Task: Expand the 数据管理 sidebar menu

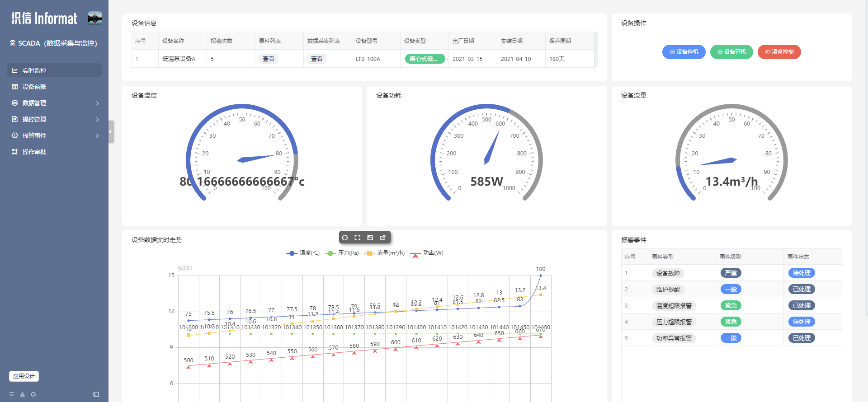Action: (54, 103)
